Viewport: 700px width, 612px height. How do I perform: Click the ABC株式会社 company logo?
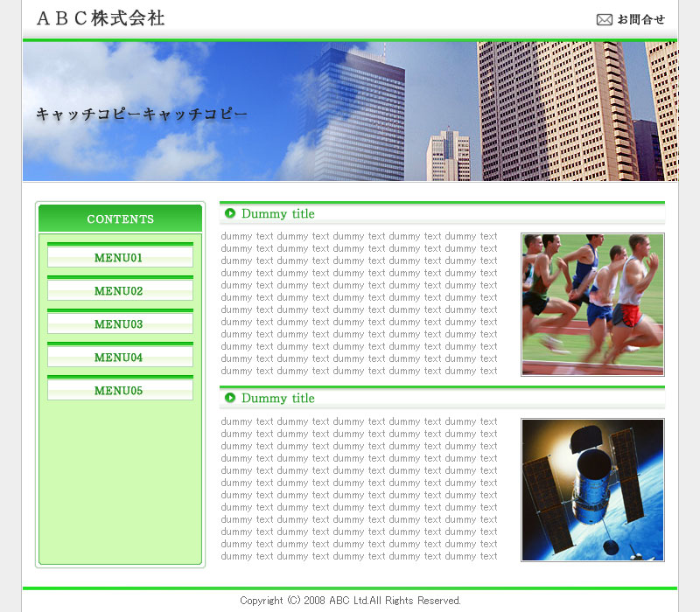point(101,18)
